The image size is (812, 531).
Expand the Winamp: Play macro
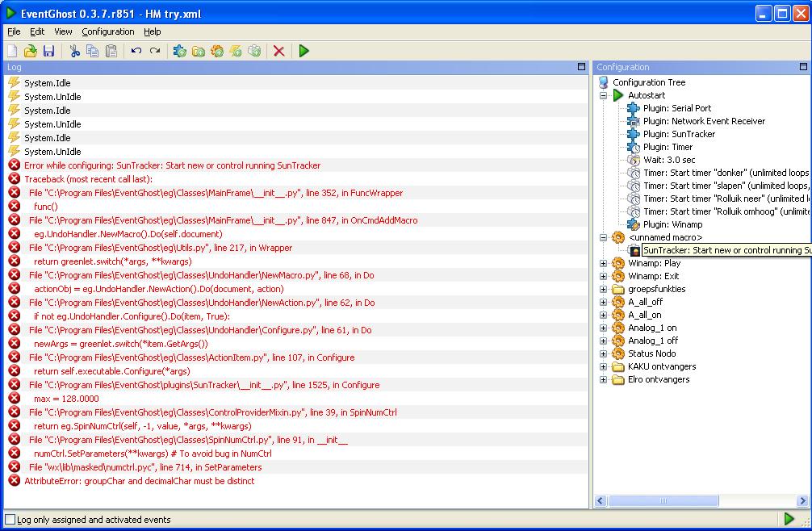pos(603,263)
